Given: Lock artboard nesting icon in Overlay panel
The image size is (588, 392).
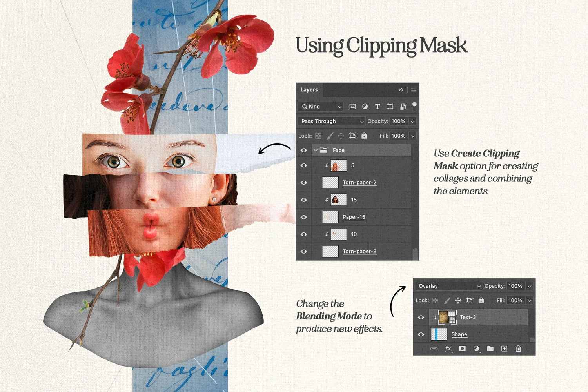Looking at the screenshot, I should coord(470,300).
